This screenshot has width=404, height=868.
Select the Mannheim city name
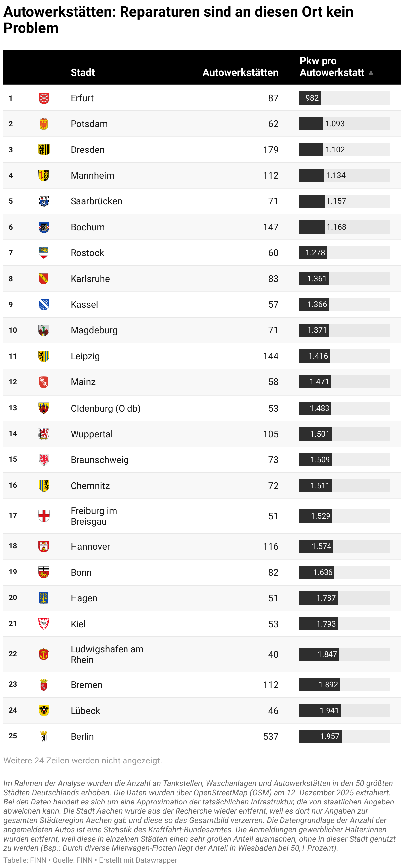92,176
